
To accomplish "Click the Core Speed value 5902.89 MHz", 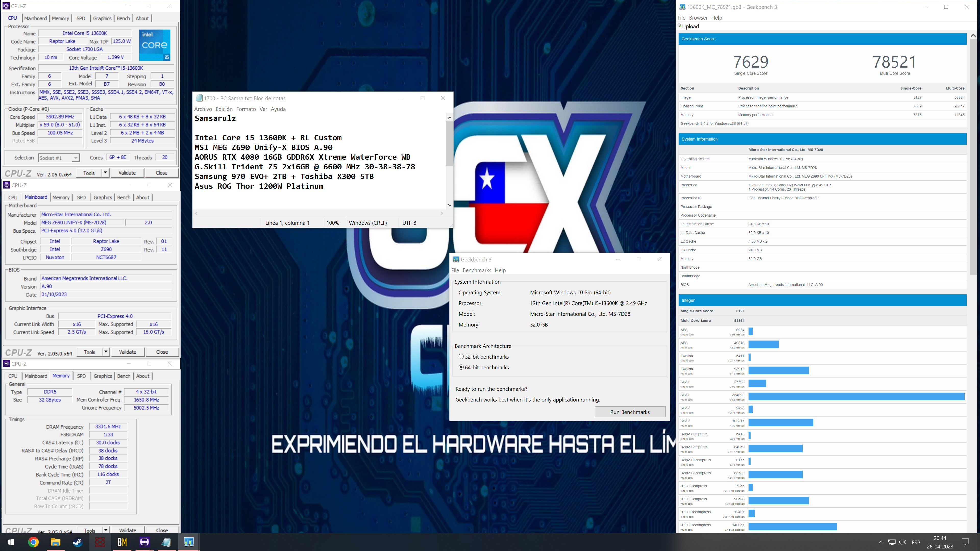I will click(60, 117).
